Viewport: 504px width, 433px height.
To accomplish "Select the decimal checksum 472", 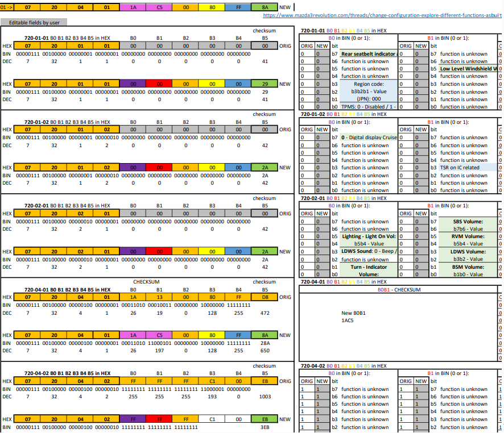I will click(x=265, y=313).
